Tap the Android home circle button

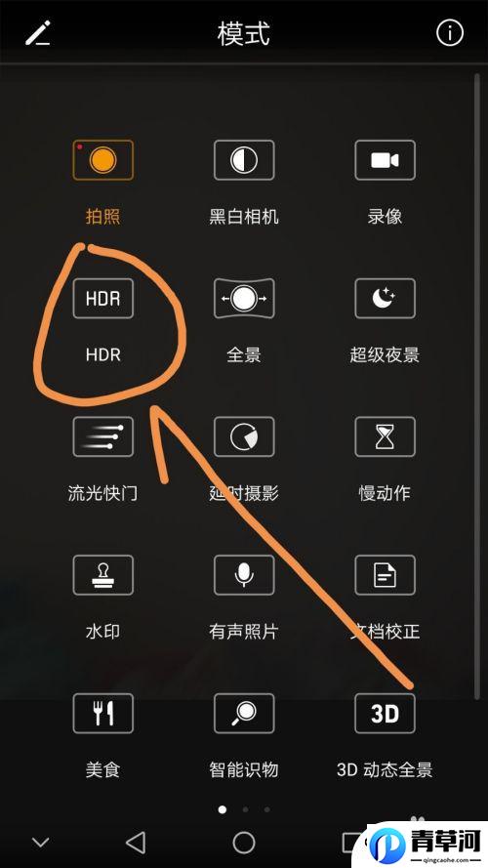[x=244, y=843]
